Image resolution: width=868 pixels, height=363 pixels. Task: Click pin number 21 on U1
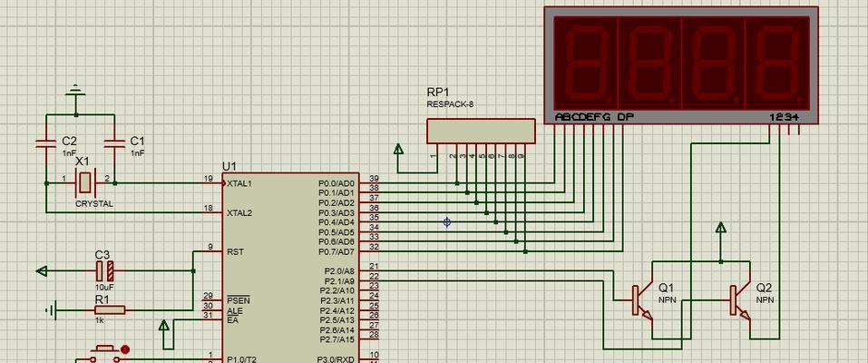tap(375, 267)
